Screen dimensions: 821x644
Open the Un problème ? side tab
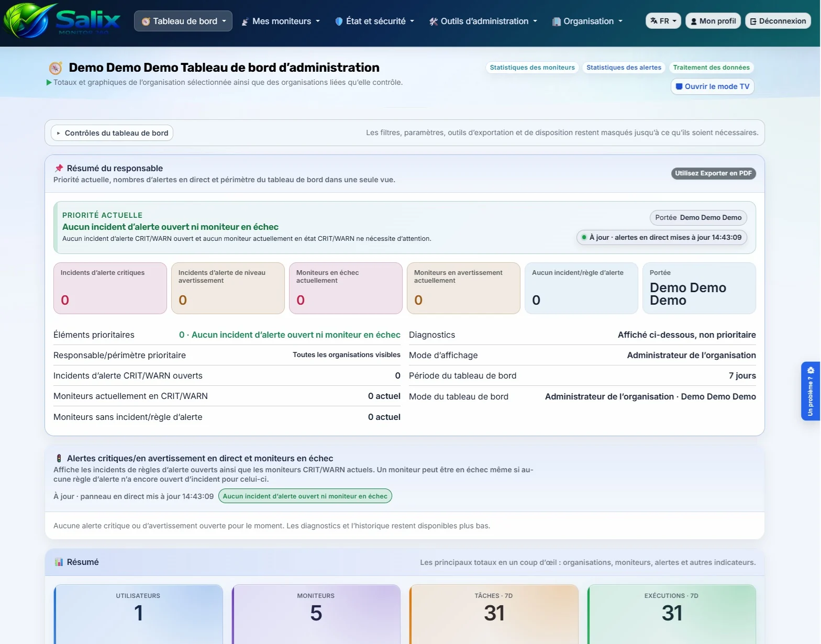[811, 391]
